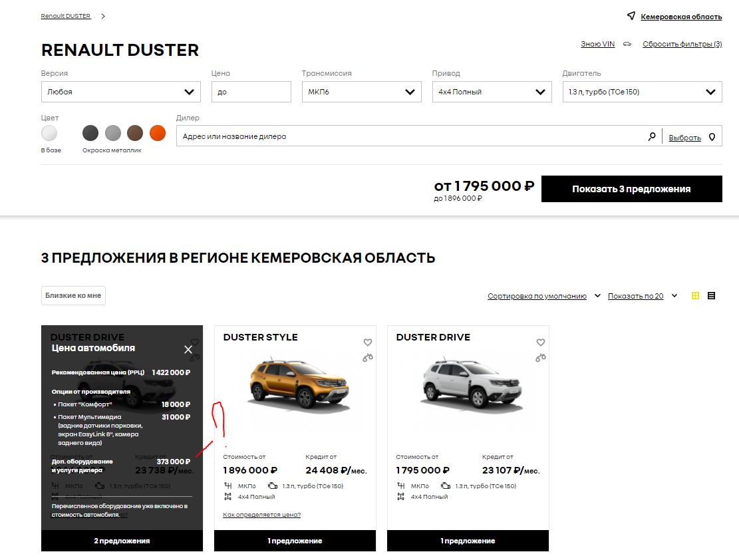Open the Знаю VIN link
739x560 pixels.
597,44
